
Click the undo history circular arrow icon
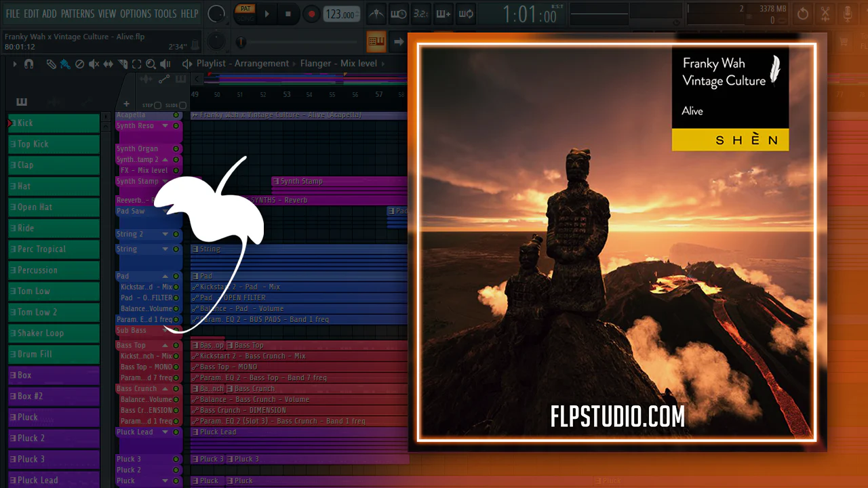(x=803, y=14)
